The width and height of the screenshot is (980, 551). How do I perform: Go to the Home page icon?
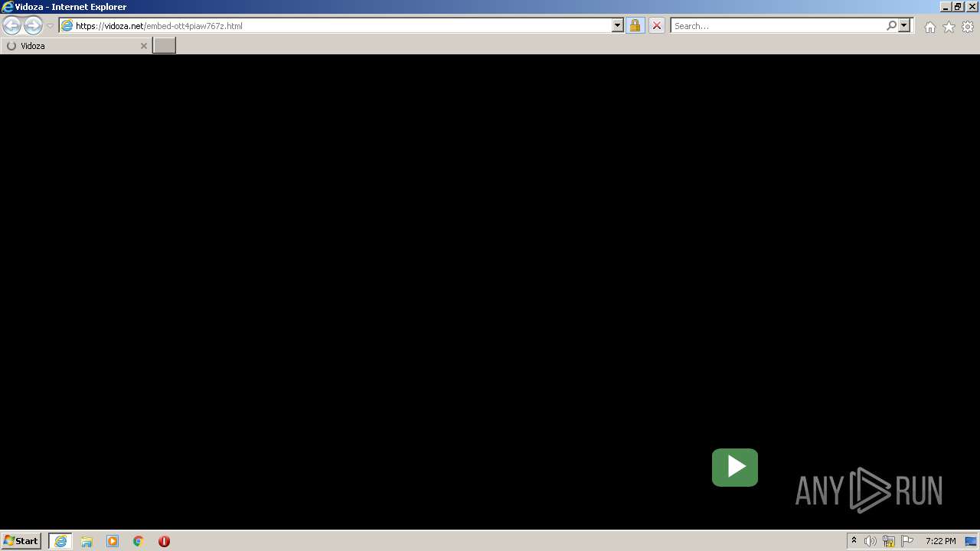[929, 27]
